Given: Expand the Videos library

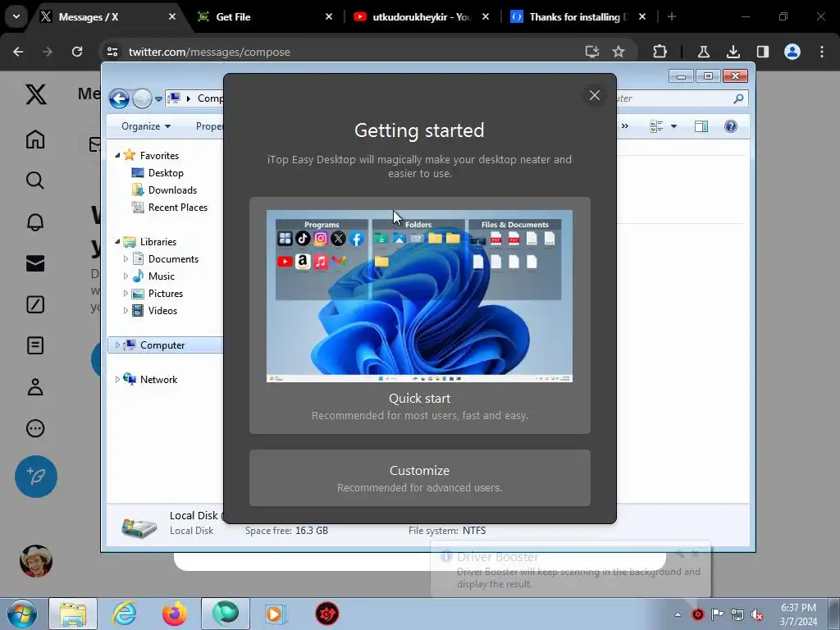Looking at the screenshot, I should coord(126,311).
